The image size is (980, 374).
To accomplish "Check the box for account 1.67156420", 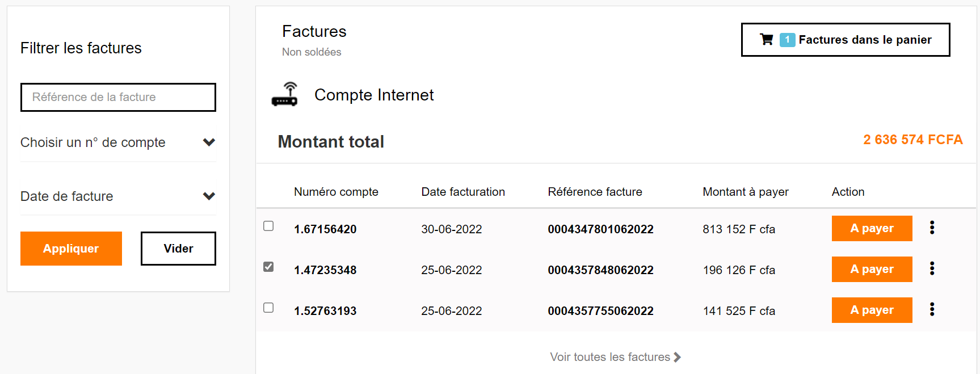I will 268,226.
